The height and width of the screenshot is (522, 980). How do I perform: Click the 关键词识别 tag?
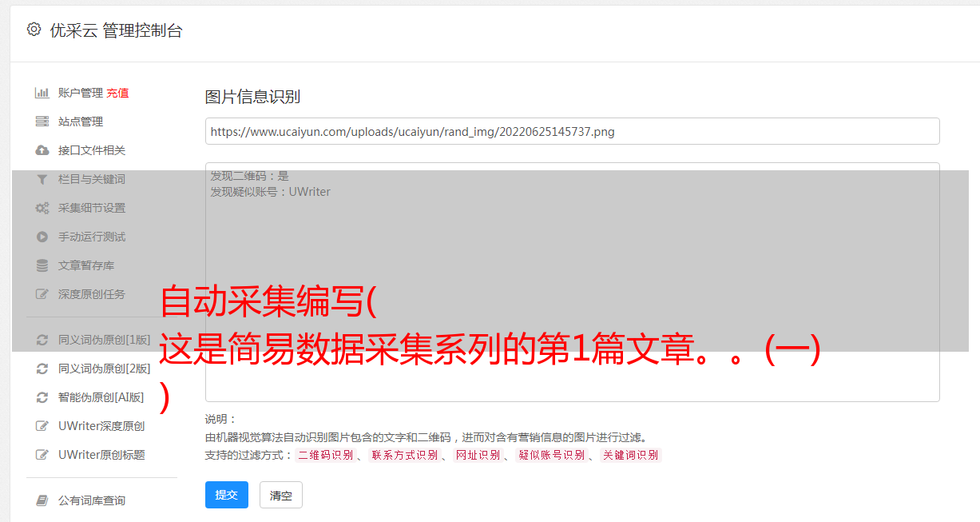click(630, 455)
